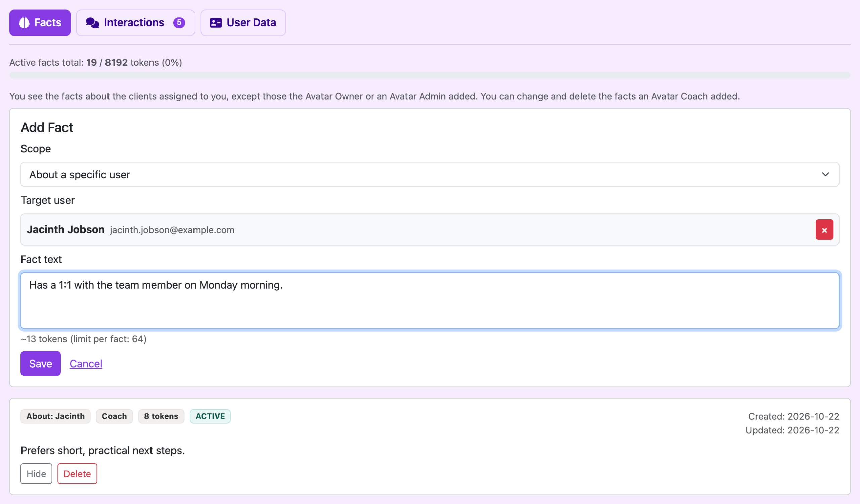
Task: Open the Scope dropdown
Action: [x=430, y=174]
